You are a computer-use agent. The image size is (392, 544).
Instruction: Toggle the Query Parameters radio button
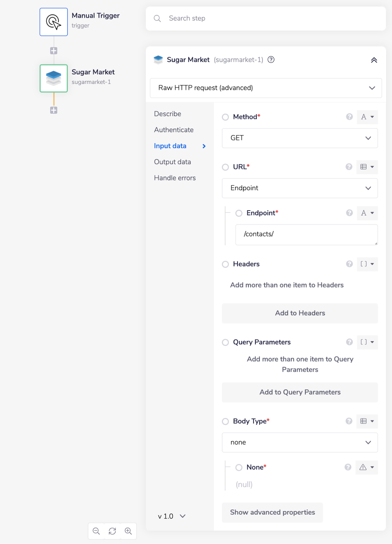(225, 342)
